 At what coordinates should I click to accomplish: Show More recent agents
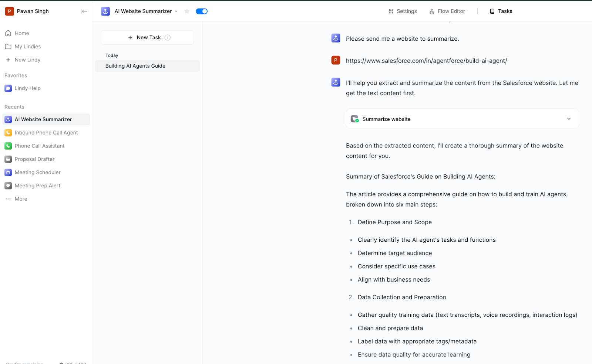point(21,199)
